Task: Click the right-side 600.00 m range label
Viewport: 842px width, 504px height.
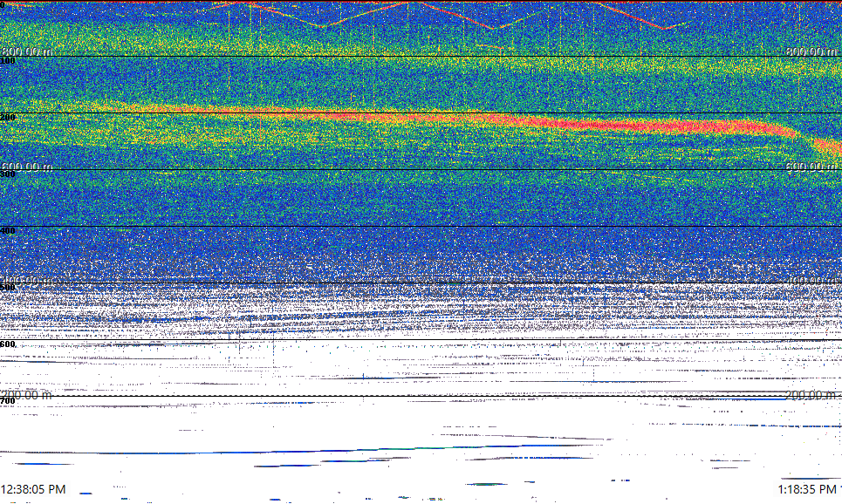Action: point(811,167)
